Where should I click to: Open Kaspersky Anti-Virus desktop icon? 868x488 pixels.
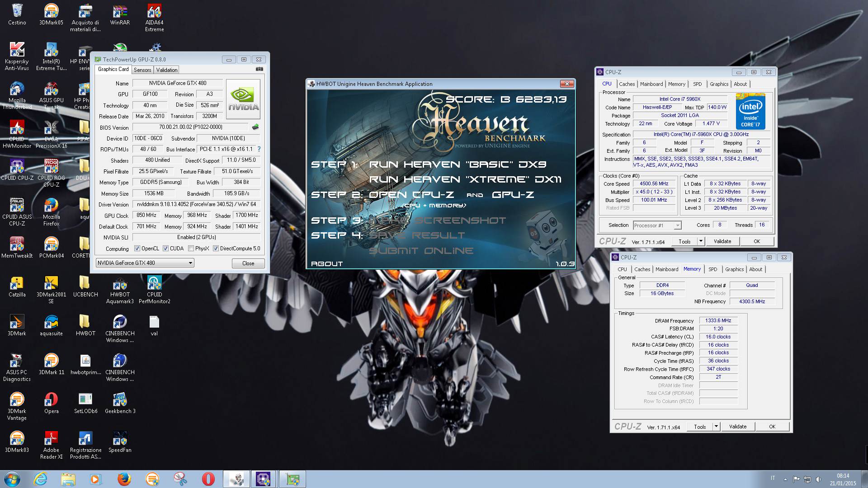pyautogui.click(x=17, y=56)
